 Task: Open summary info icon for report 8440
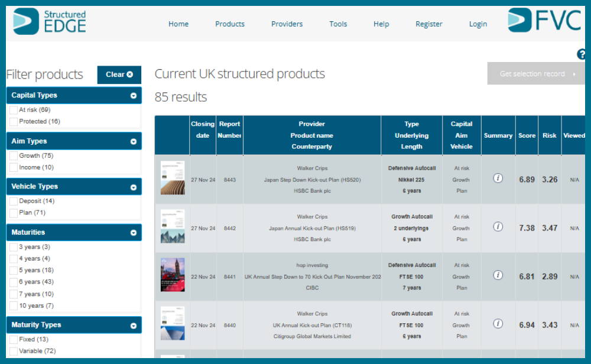498,324
